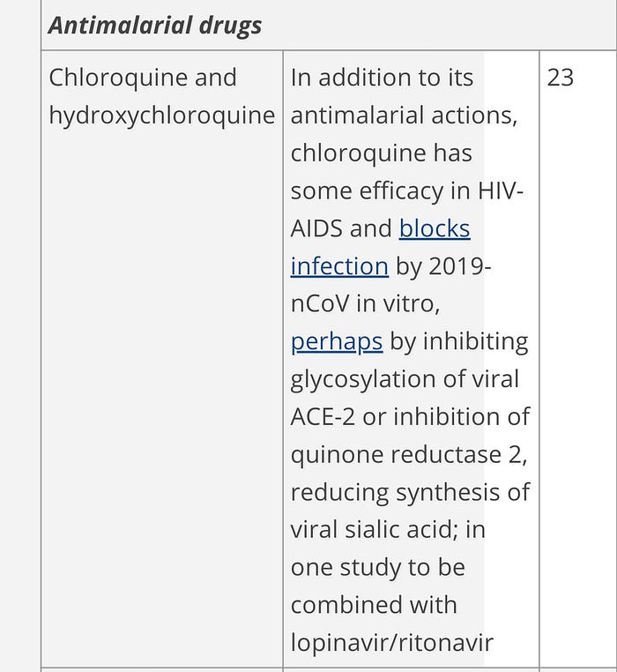Click the "In addition to its" text line
Viewport: 617px width, 672px height.
(382, 78)
